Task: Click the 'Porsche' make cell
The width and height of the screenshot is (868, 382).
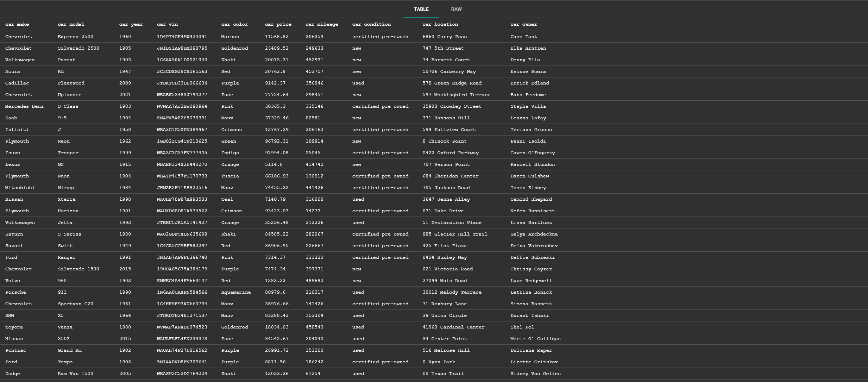Action: [x=15, y=292]
